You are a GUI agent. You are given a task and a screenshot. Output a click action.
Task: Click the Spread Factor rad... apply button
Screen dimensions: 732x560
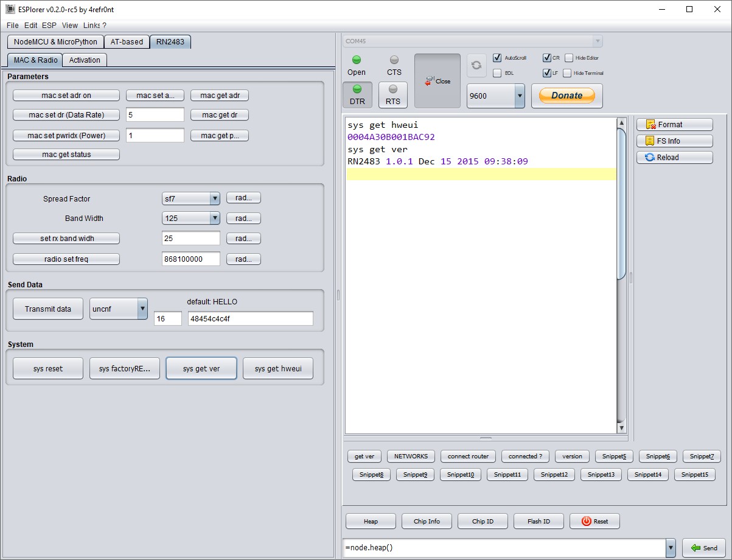coord(243,198)
